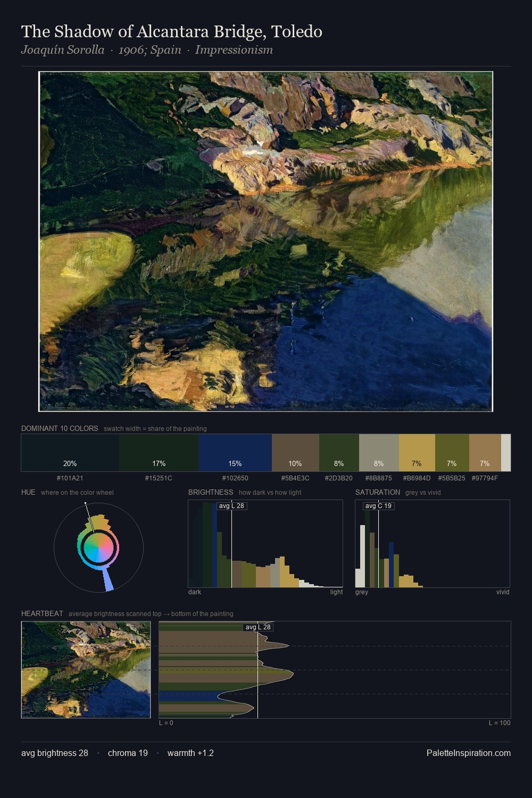
Task: Click the main painting image
Action: click(x=266, y=242)
